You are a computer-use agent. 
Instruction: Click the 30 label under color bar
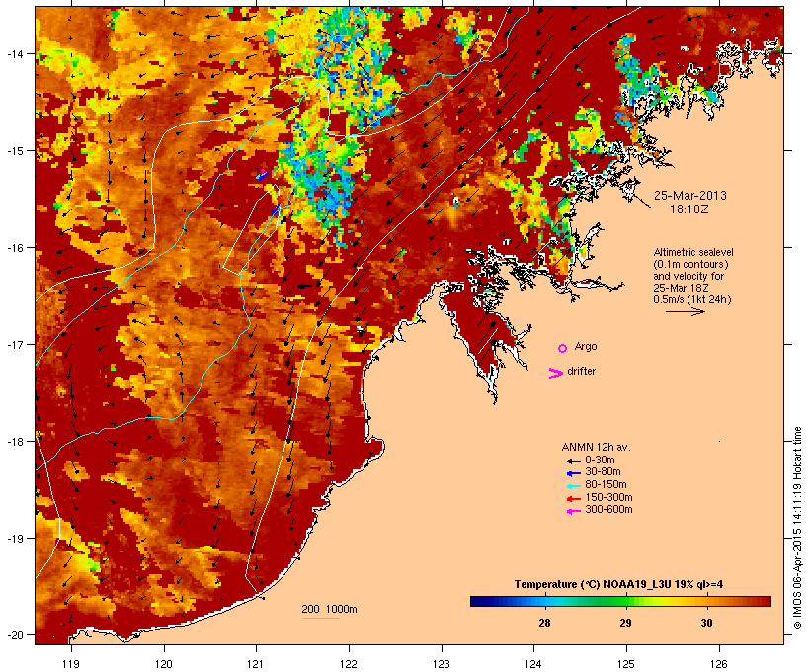click(x=706, y=623)
